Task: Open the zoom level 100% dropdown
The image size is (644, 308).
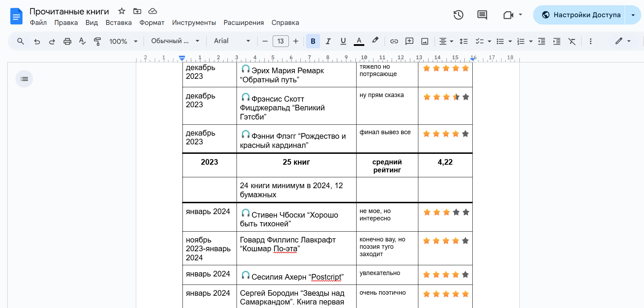Action: pos(123,41)
